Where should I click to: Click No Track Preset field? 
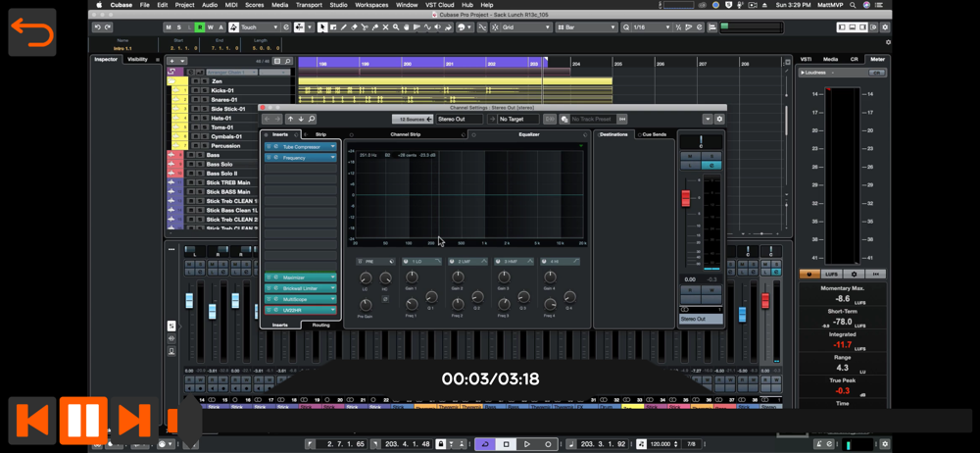593,119
